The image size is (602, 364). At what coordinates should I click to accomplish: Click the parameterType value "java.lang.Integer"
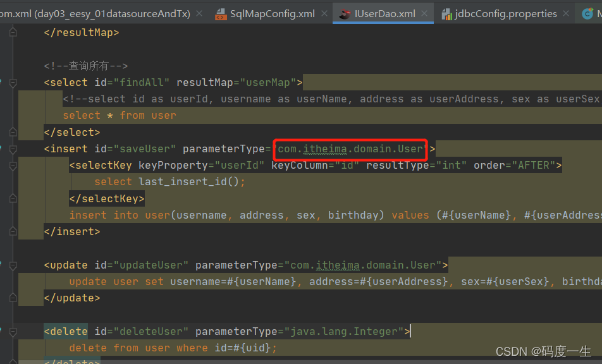(344, 331)
